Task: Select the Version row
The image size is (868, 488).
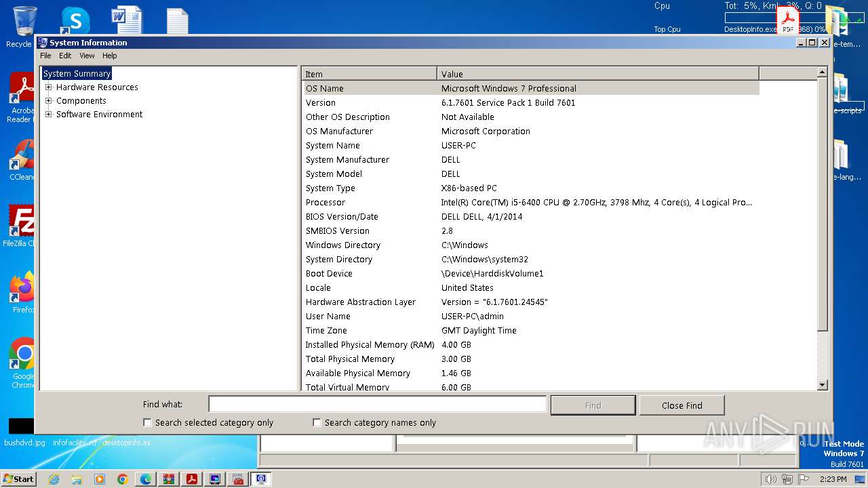Action: click(x=531, y=102)
